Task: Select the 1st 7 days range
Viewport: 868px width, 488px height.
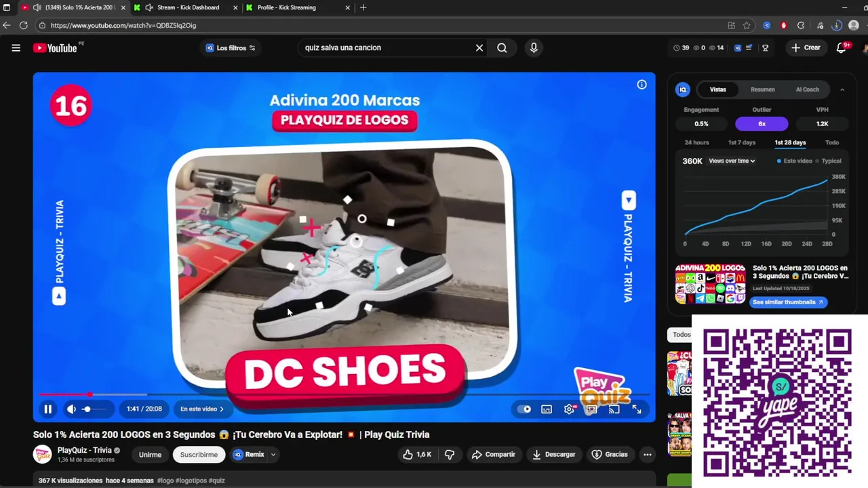Action: (741, 143)
